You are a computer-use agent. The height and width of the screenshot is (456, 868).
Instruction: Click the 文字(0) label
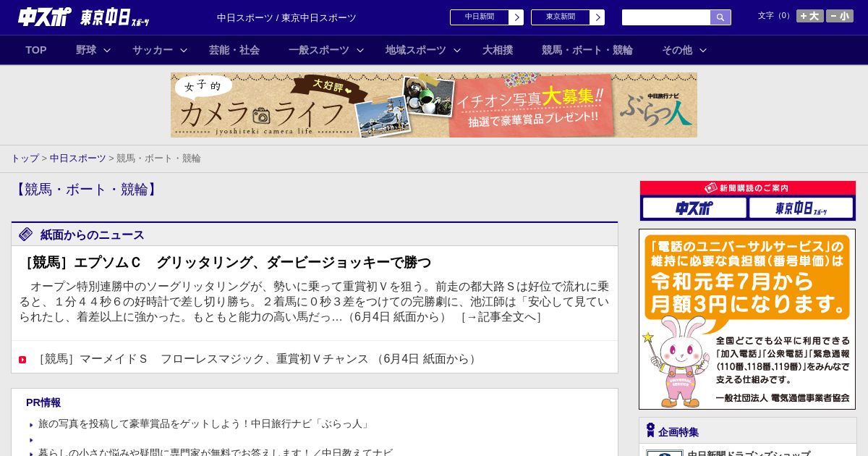click(775, 16)
